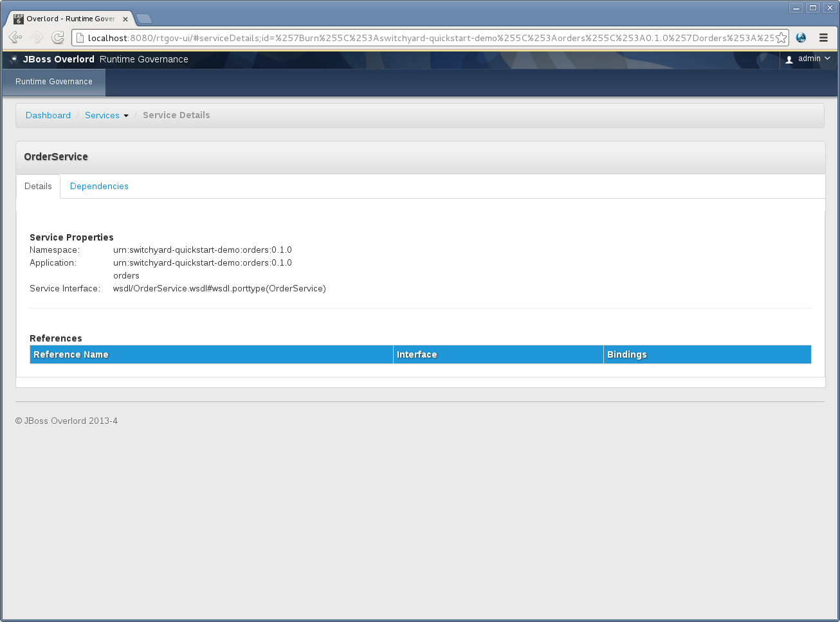The image size is (840, 622).
Task: Click the admin user profile icon
Action: tap(789, 59)
